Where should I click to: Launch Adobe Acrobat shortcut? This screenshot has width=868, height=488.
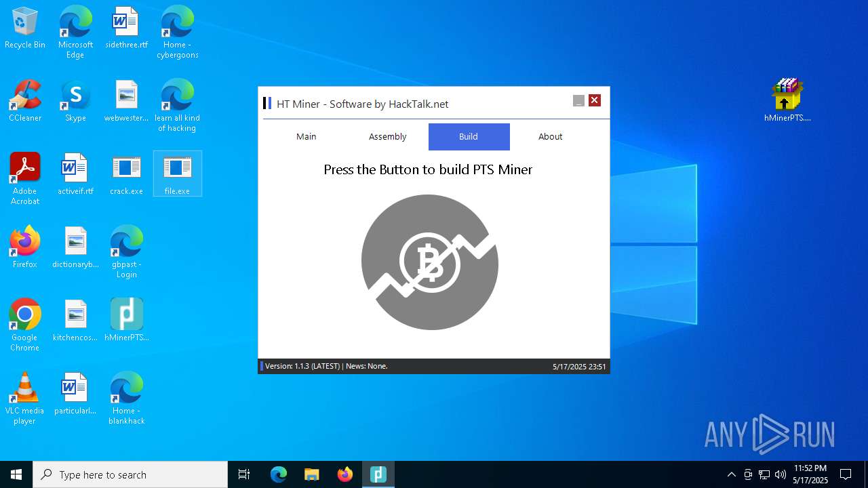tap(25, 179)
